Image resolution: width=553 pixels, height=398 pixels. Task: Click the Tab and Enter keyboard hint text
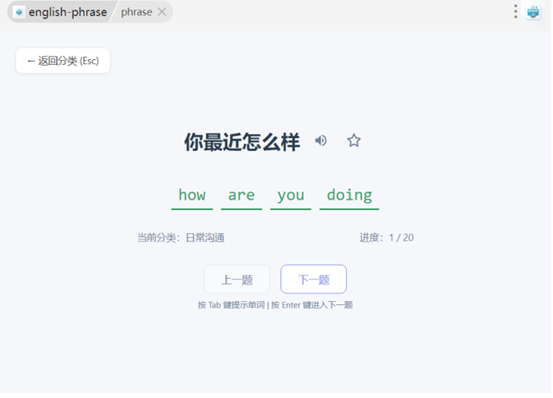point(275,305)
